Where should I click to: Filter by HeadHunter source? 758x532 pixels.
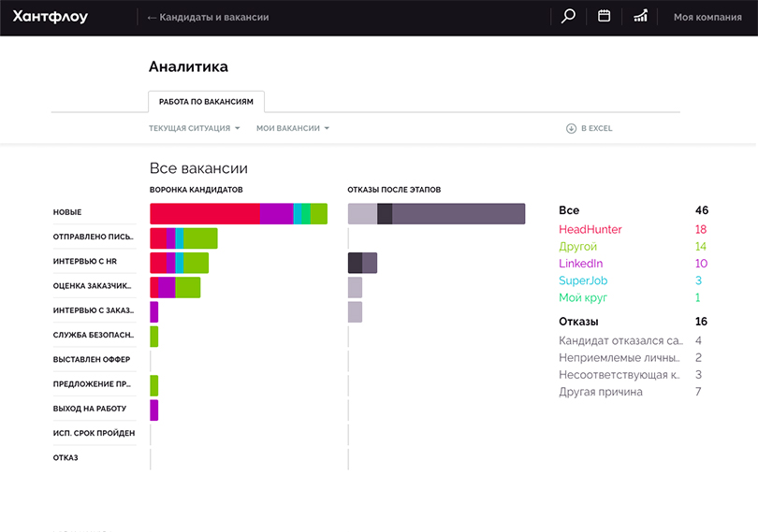coord(590,229)
